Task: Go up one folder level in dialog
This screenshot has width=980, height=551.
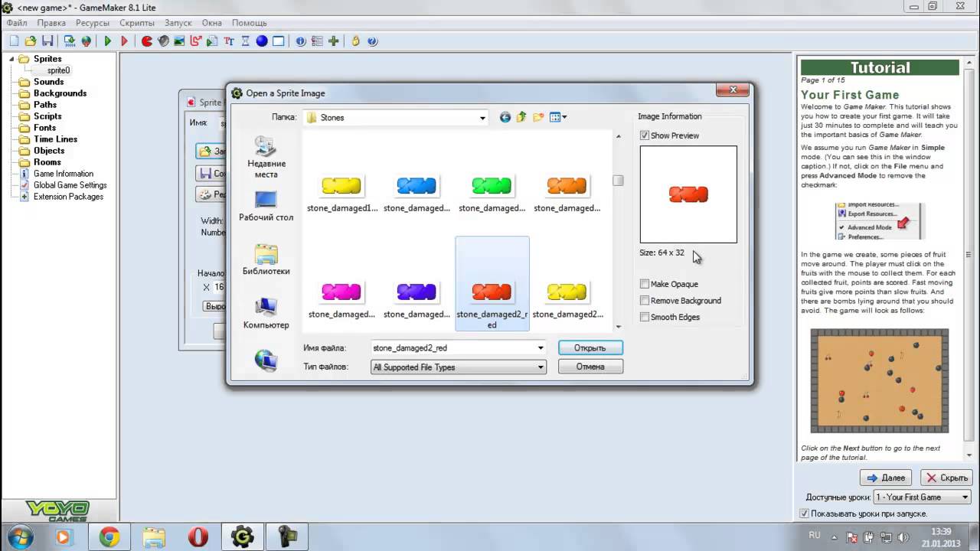Action: (521, 117)
